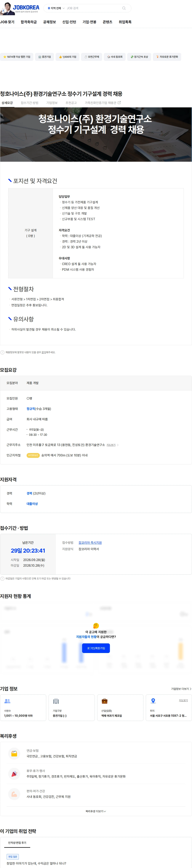Open the 취업톡톡 menu
The width and height of the screenshot is (192, 868).
coord(125,22)
